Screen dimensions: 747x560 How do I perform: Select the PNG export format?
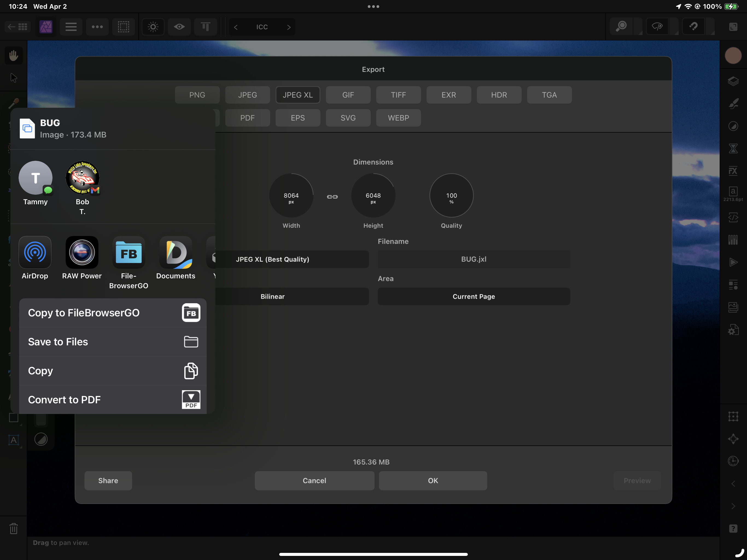(197, 95)
